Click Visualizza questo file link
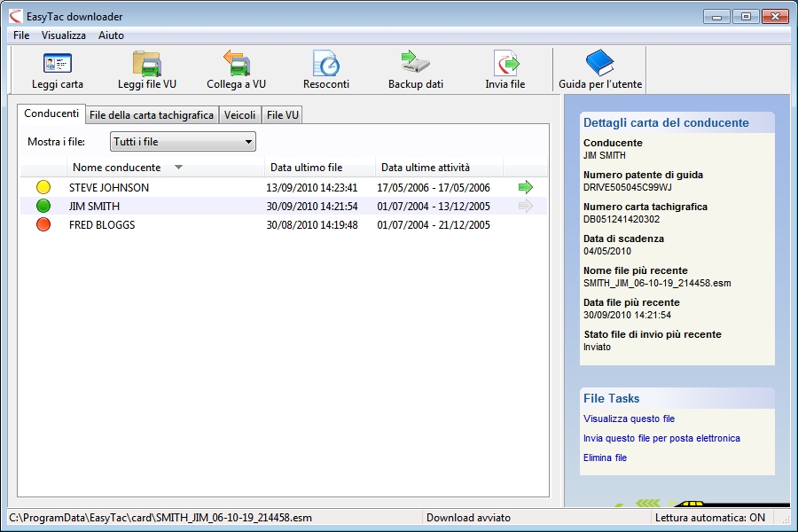The image size is (798, 532). 629,419
